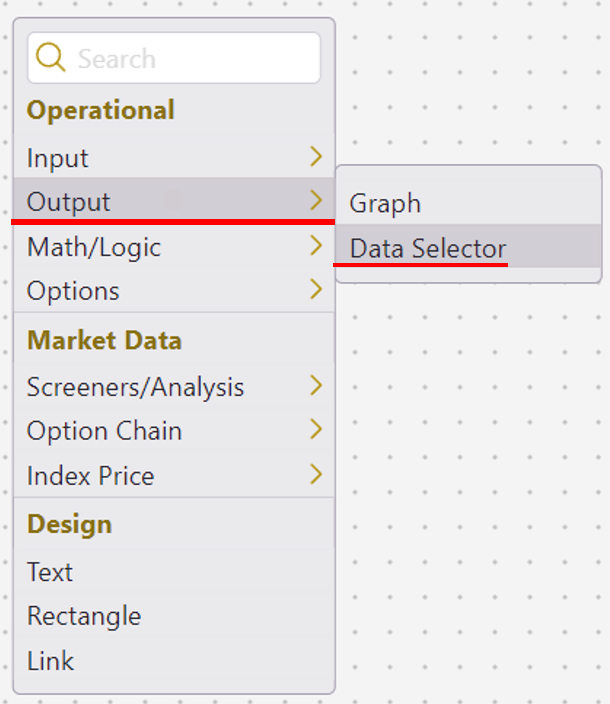Expand the Screeners/Analysis chevron
Screen dimensions: 610x704
316,385
